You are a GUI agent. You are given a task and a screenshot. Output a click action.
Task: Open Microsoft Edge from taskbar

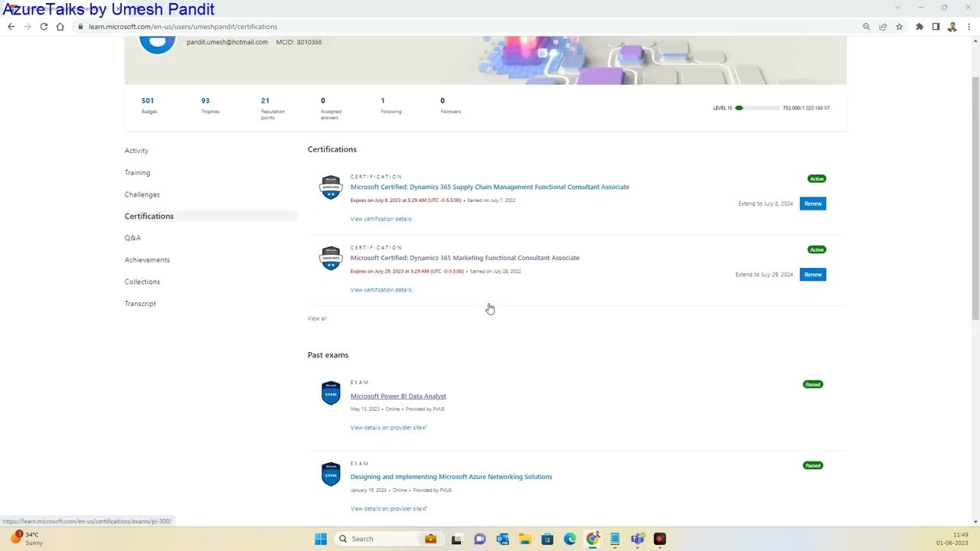coord(570,539)
